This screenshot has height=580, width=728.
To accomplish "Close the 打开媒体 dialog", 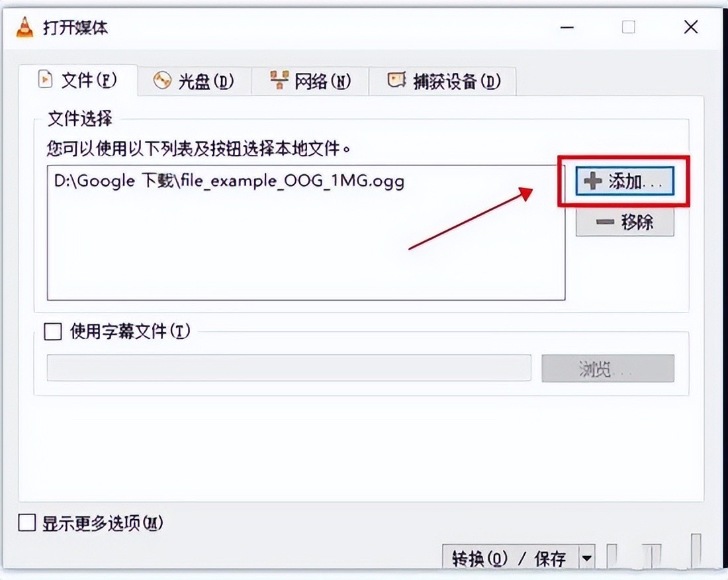I will (x=691, y=27).
